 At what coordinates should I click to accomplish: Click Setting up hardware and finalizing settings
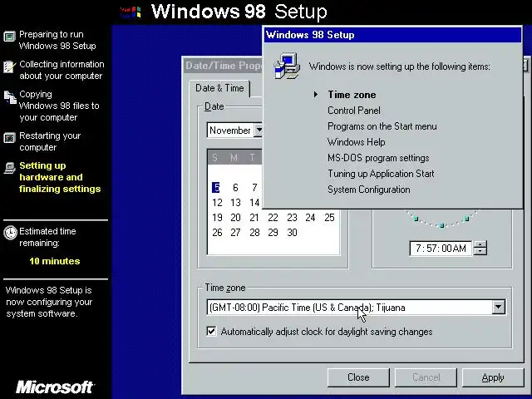coord(60,177)
